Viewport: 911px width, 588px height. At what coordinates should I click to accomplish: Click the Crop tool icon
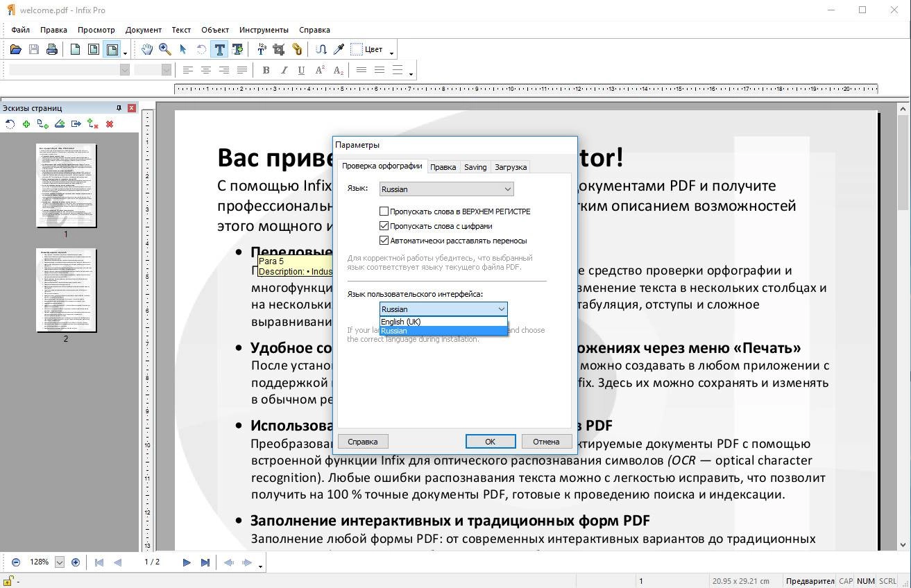pyautogui.click(x=279, y=49)
